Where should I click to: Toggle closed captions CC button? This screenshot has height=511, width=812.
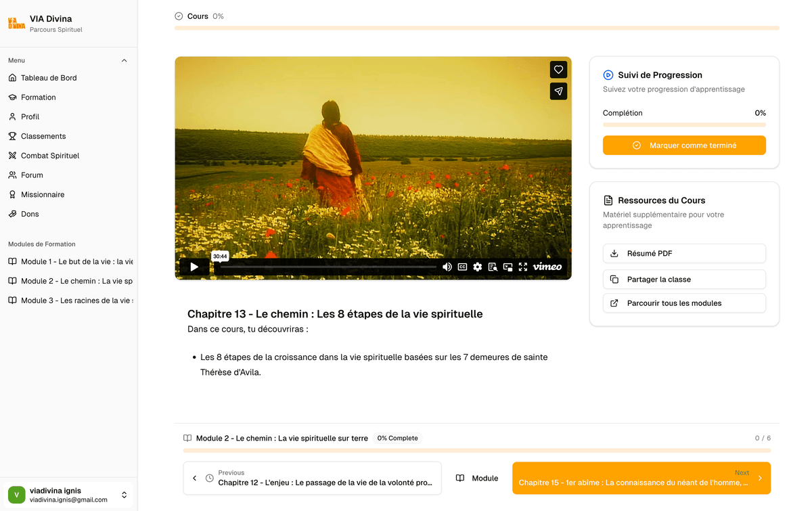point(463,267)
